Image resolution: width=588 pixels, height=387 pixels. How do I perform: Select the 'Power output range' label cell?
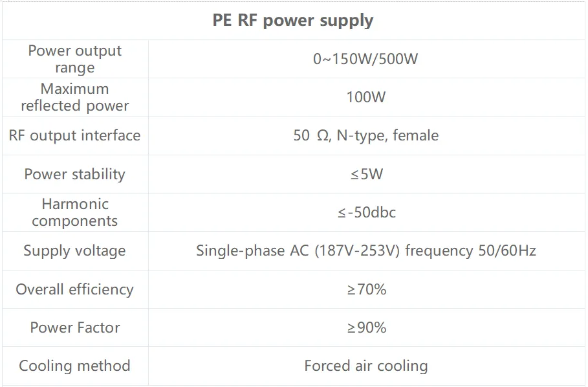point(75,59)
